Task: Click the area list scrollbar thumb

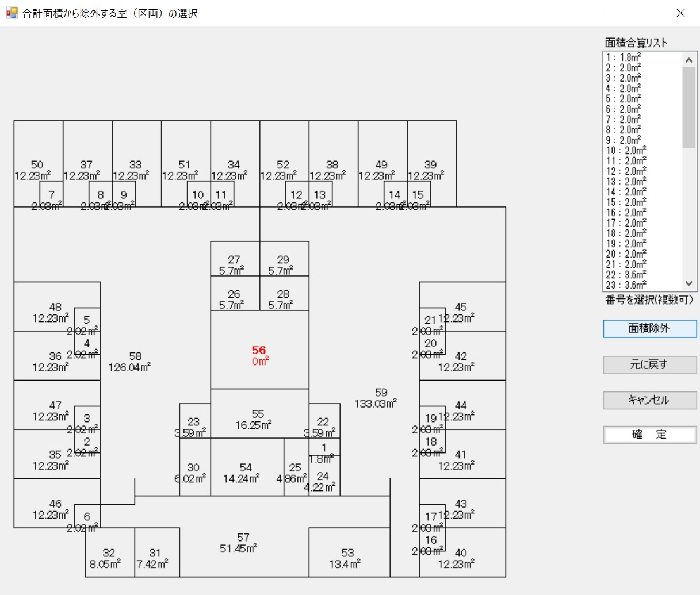Action: click(x=688, y=107)
